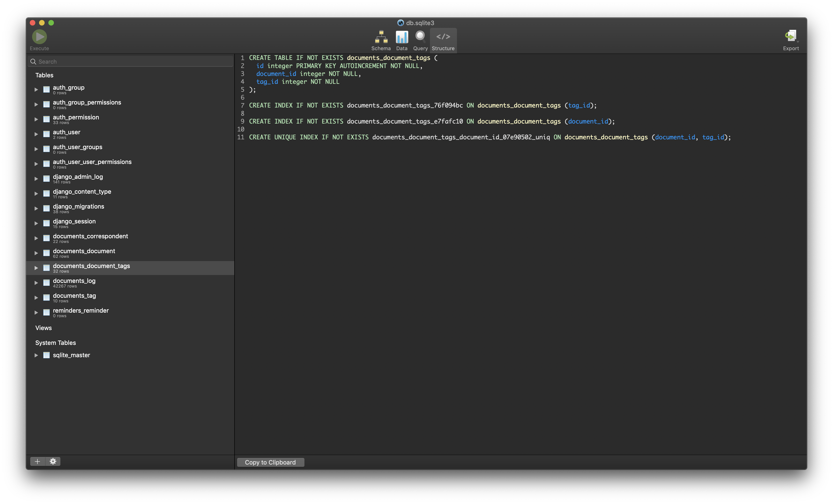Click the Tables section header

pyautogui.click(x=44, y=75)
